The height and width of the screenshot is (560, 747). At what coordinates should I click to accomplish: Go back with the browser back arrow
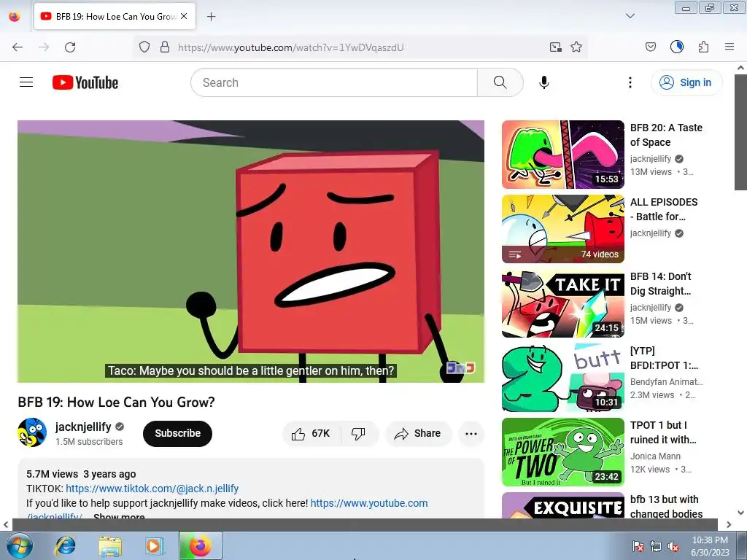[18, 47]
